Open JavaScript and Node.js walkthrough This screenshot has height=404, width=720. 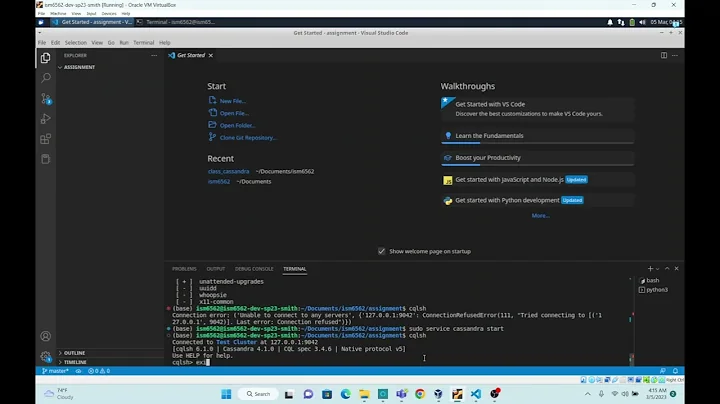coord(537,180)
